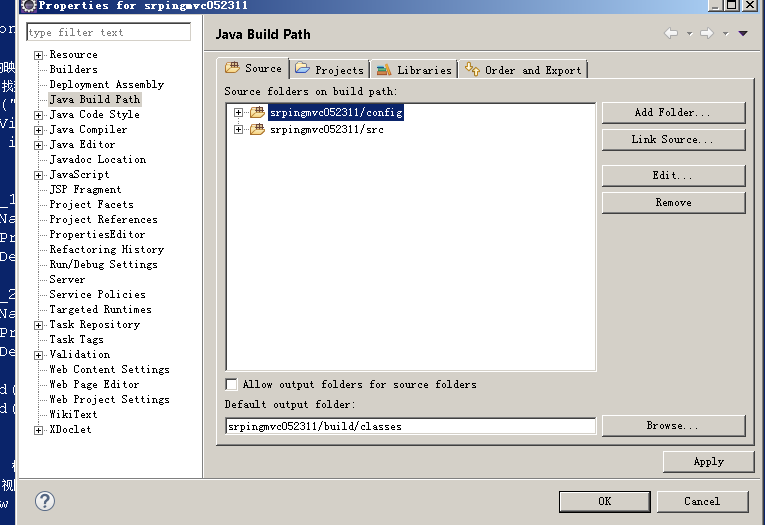The image size is (765, 525).
Task: Expand the Java Editor node
Action: (39, 145)
